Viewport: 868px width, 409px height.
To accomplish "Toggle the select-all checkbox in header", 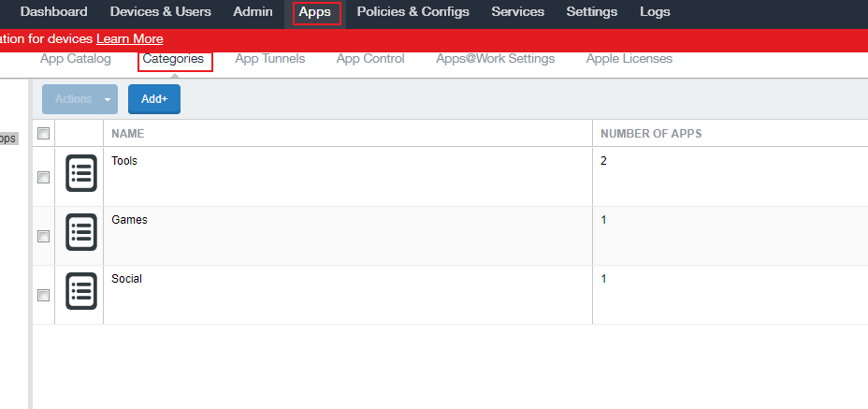I will [x=43, y=134].
